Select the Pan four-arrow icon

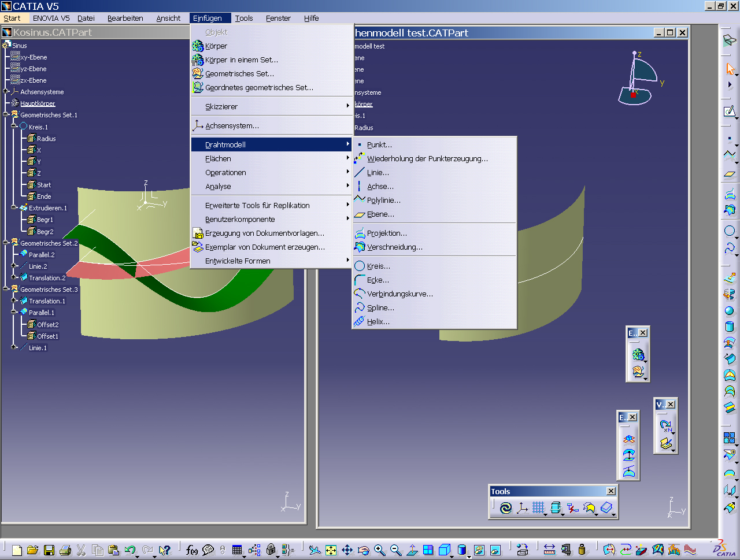(x=347, y=550)
